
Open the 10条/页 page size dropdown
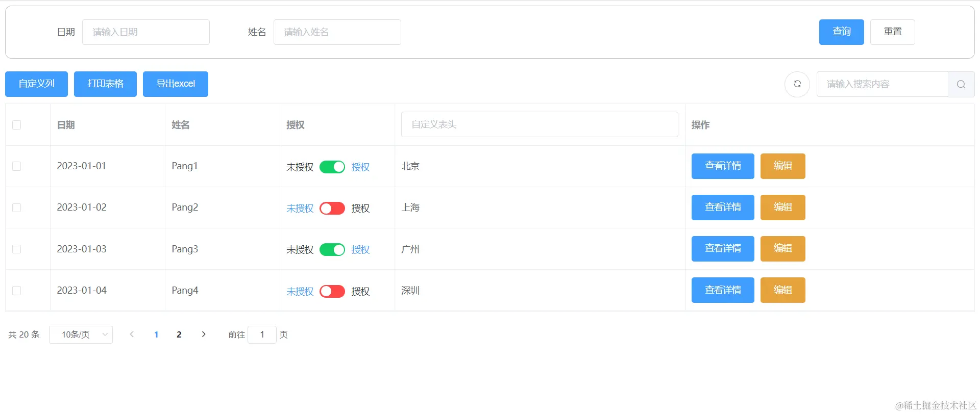point(81,334)
